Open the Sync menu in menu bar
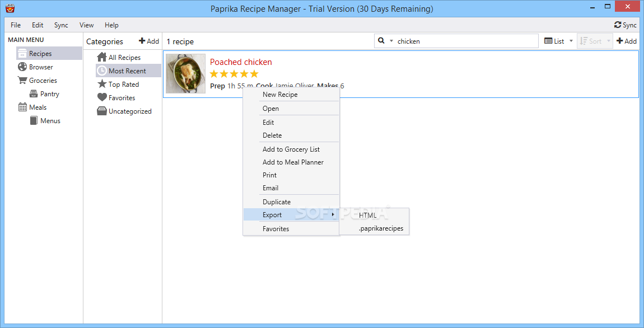644x328 pixels. click(x=61, y=25)
